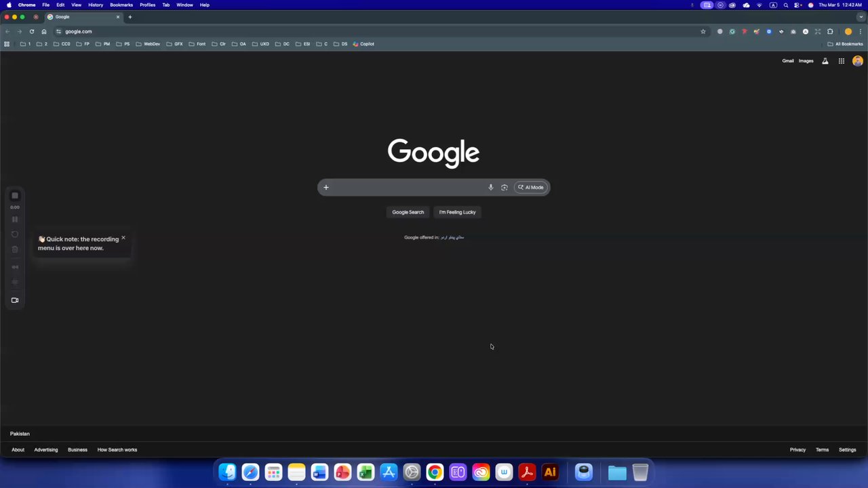Open the File menu

point(45,5)
